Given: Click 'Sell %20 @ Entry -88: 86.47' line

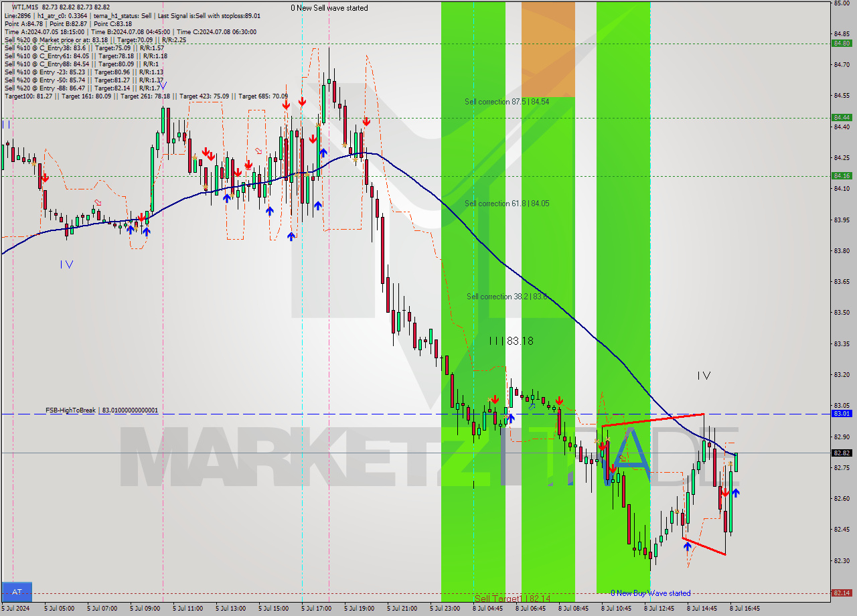Looking at the screenshot, I should 84,88.
